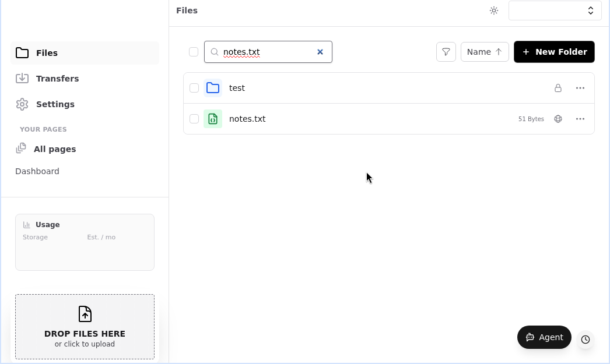The width and height of the screenshot is (610, 364).
Task: Open history with the clock icon
Action: 585,340
